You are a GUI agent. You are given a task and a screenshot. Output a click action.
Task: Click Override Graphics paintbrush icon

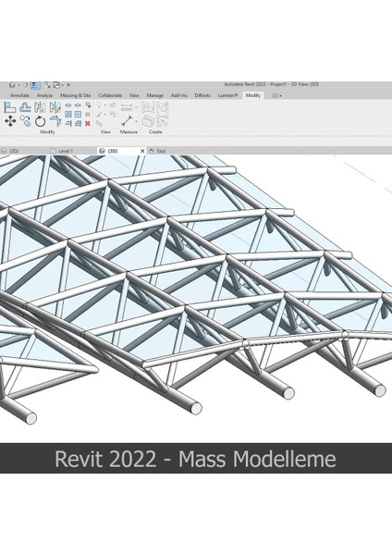[100, 115]
